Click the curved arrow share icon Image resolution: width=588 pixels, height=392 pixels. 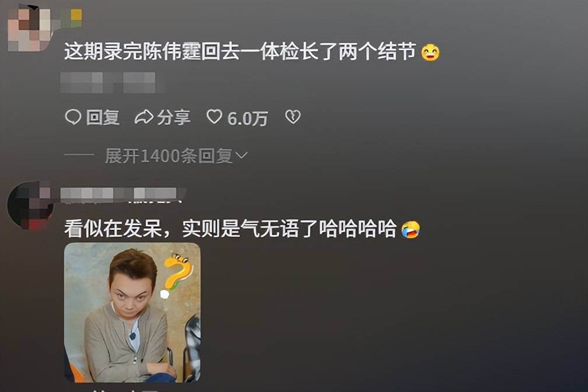click(x=144, y=117)
